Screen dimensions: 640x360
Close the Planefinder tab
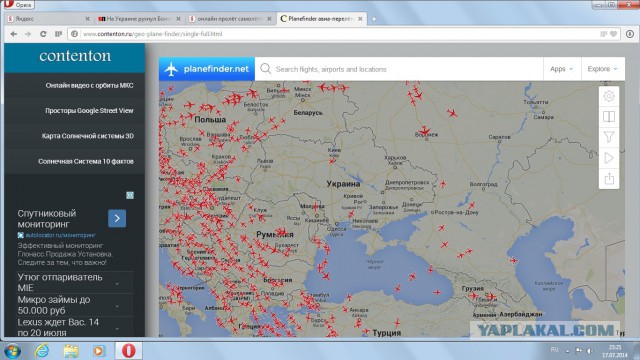tap(360, 19)
